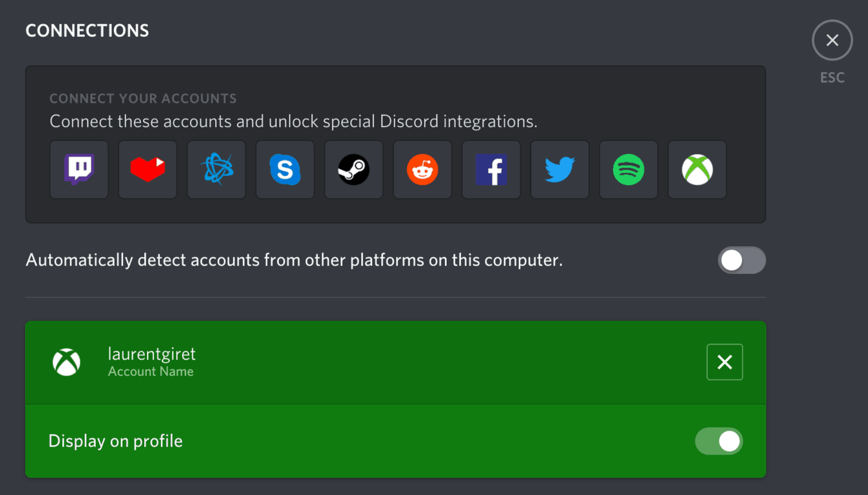Toggle automatic account detection switch
868x495 pixels.
pyautogui.click(x=742, y=260)
